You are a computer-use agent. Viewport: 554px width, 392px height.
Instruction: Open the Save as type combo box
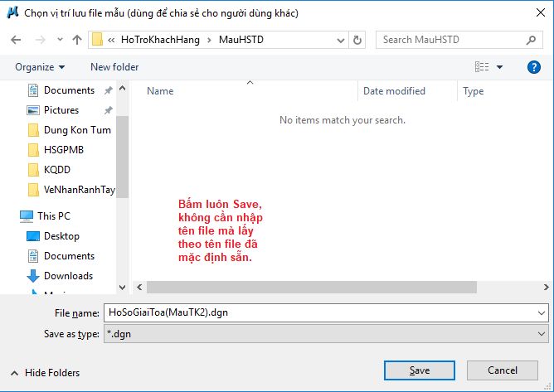323,333
